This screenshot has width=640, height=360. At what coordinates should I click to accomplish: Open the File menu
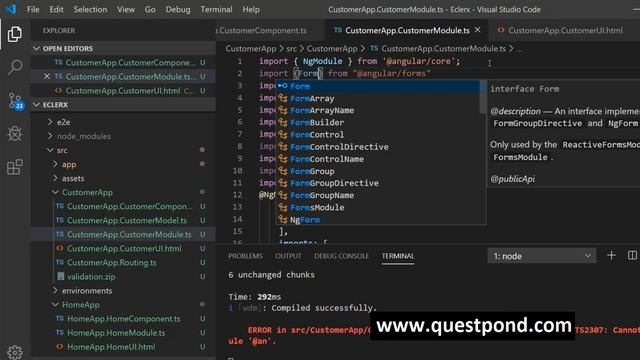33,9
